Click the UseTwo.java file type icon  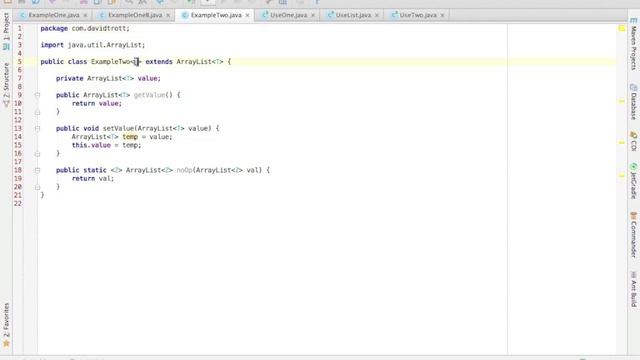pyautogui.click(x=394, y=15)
